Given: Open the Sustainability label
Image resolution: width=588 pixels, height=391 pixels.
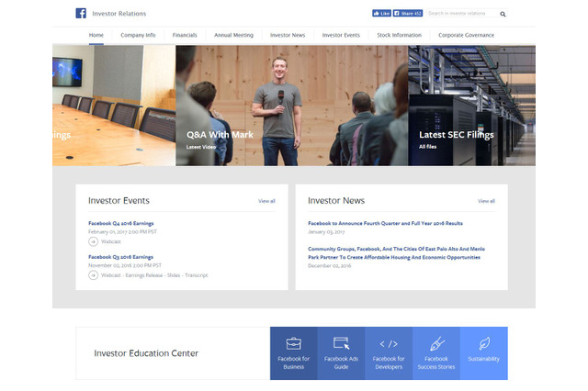Looking at the screenshot, I should tap(484, 359).
